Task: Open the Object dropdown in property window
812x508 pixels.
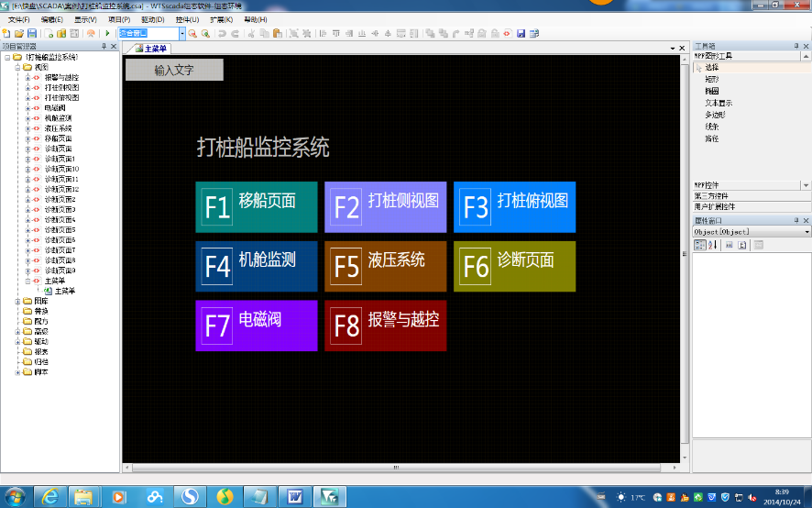Action: (x=807, y=232)
